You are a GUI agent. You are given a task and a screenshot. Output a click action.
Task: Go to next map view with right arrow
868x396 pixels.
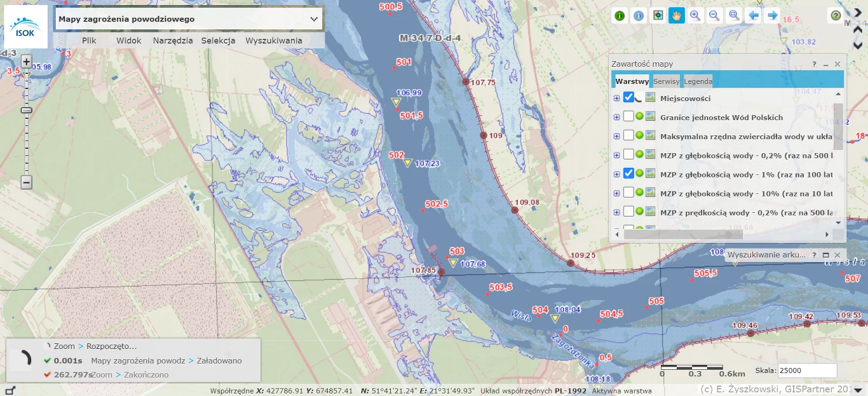click(x=773, y=16)
